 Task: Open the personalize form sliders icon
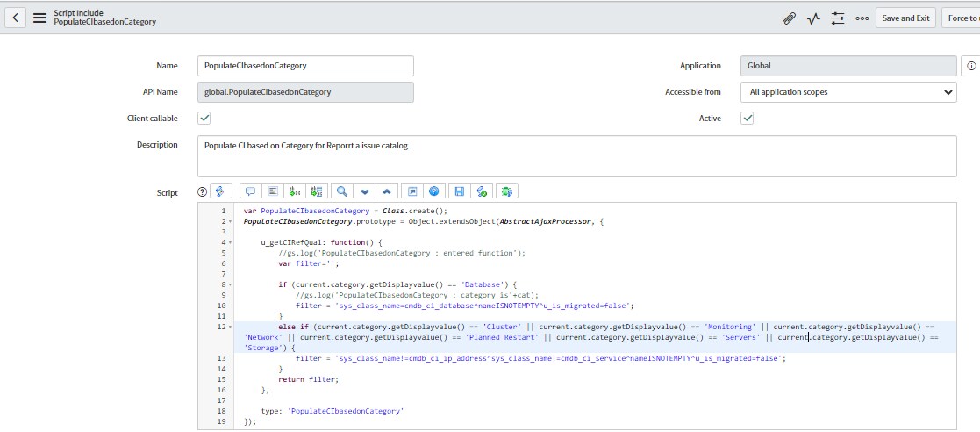838,18
